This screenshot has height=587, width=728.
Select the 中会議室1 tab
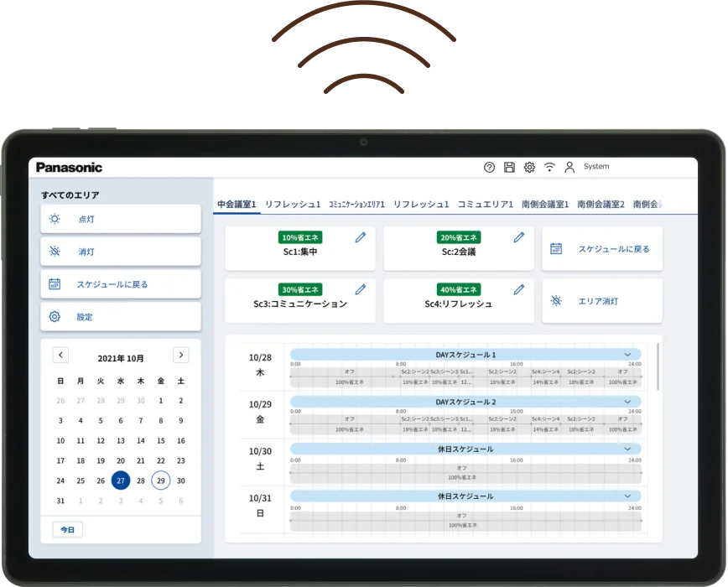(x=237, y=204)
